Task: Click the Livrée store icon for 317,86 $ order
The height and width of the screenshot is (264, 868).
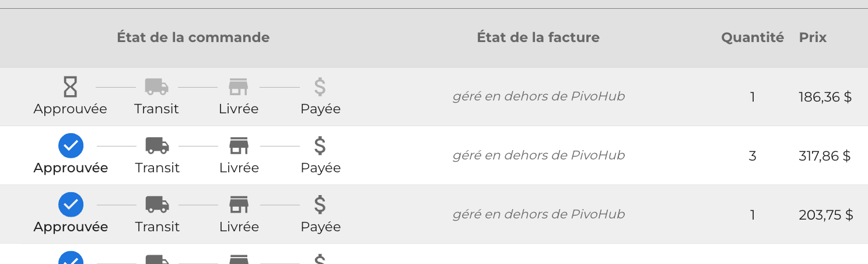Action: (239, 146)
